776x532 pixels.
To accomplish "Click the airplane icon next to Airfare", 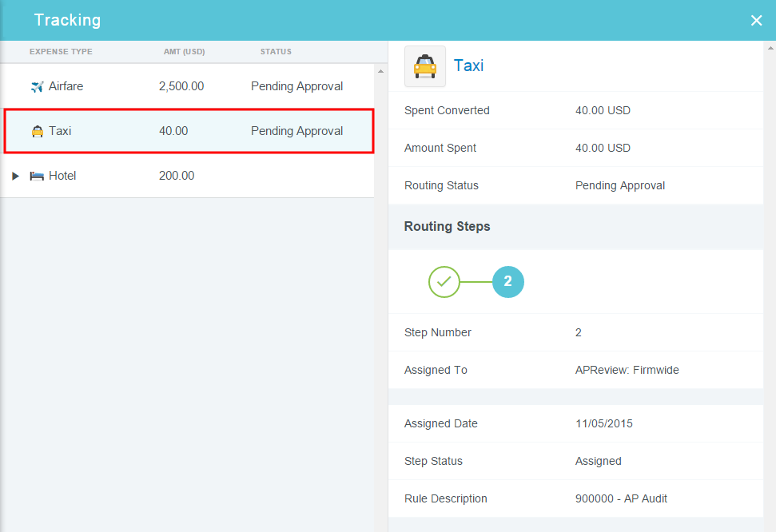I will (37, 86).
